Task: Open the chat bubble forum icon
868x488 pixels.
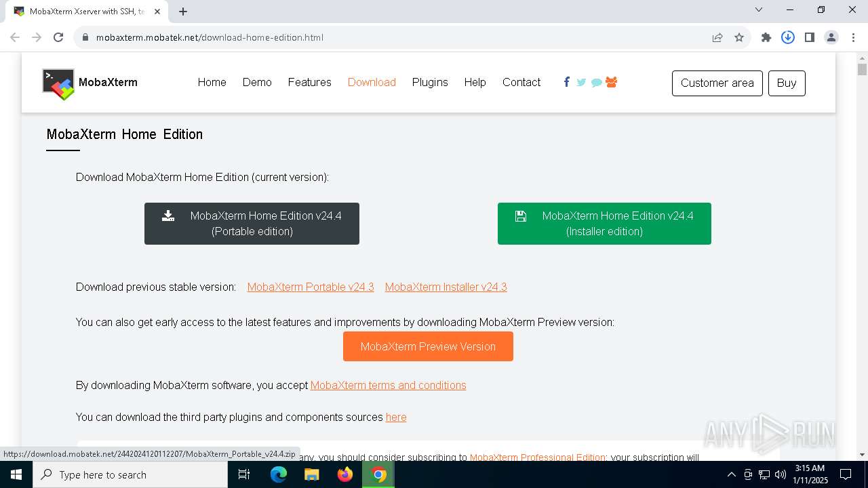Action: tap(596, 83)
